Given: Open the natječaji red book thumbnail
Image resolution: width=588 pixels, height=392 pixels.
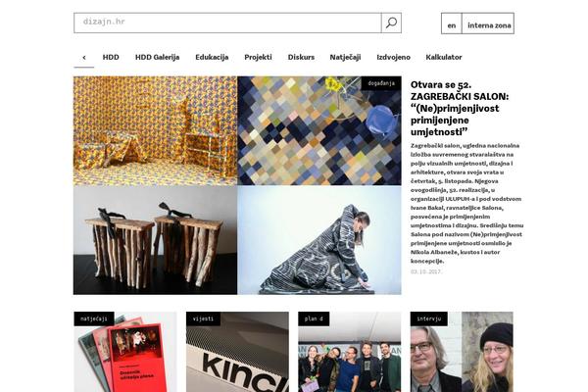Looking at the screenshot, I should tap(125, 352).
